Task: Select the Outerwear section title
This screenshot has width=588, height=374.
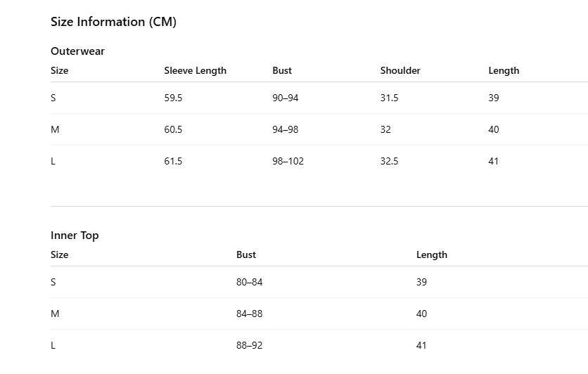Action: click(x=77, y=51)
